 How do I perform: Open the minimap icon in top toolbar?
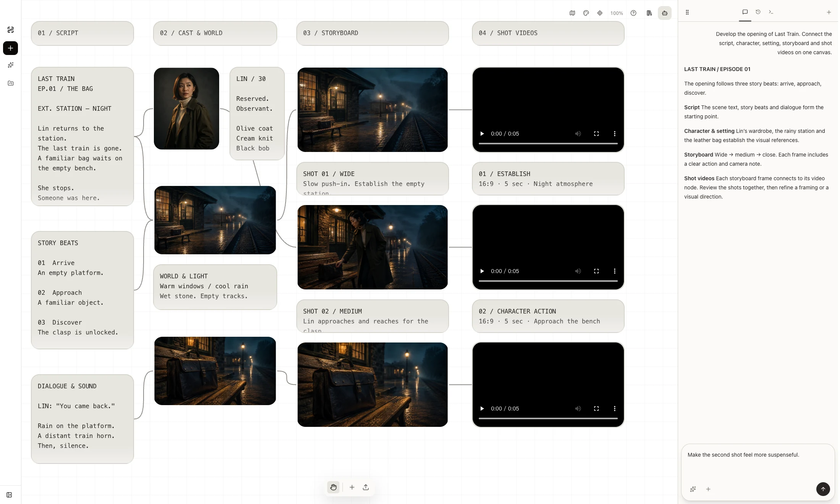click(x=572, y=13)
